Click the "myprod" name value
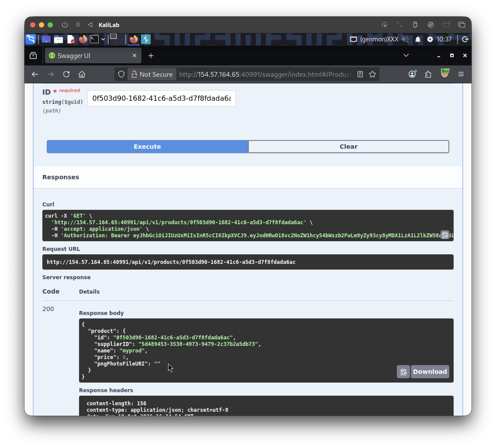 point(132,351)
